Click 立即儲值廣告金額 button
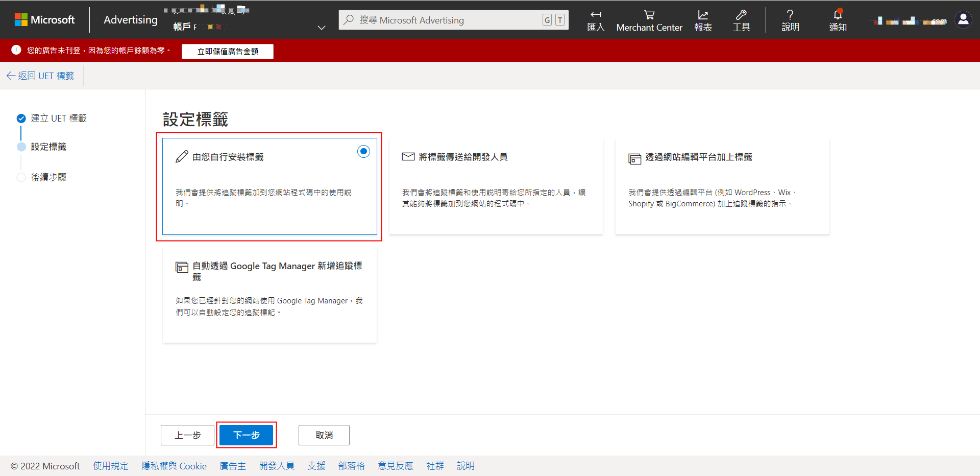980x476 pixels. coord(228,51)
